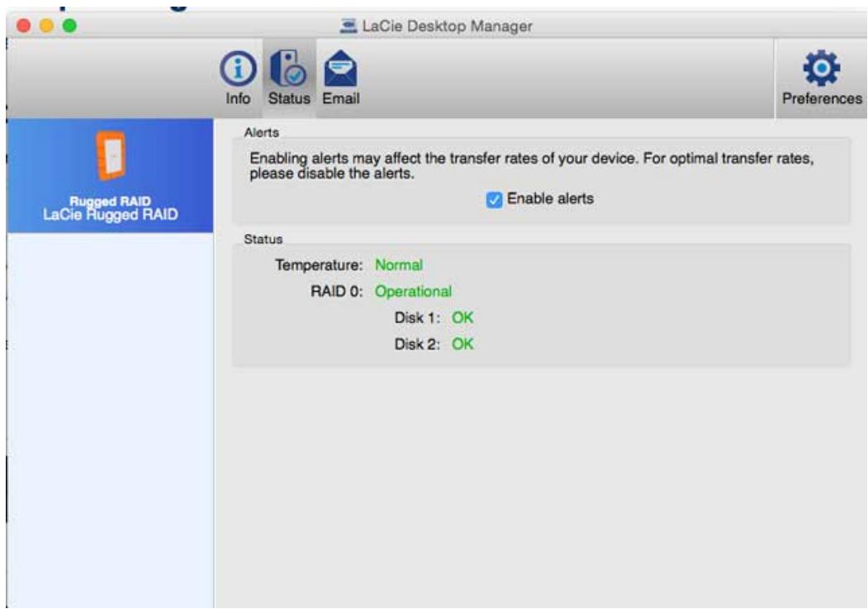This screenshot has width=868, height=609.
Task: Click the alerts transfer rate warning text
Action: [x=531, y=165]
